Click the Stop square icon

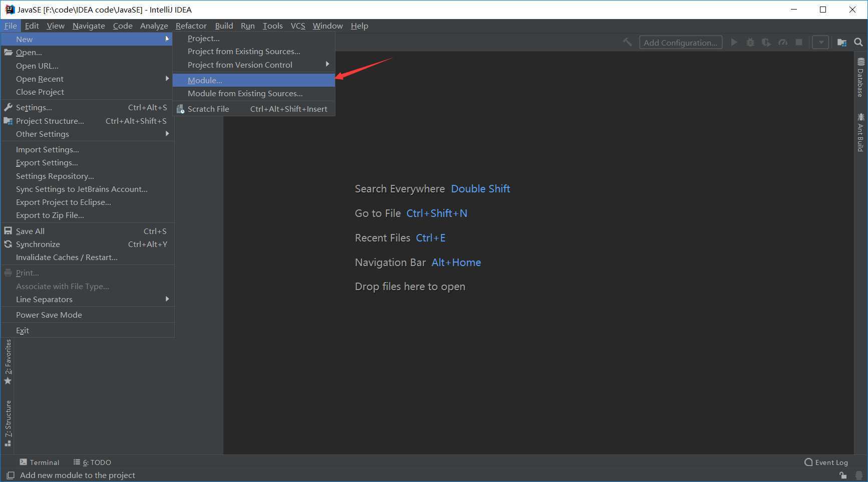799,42
